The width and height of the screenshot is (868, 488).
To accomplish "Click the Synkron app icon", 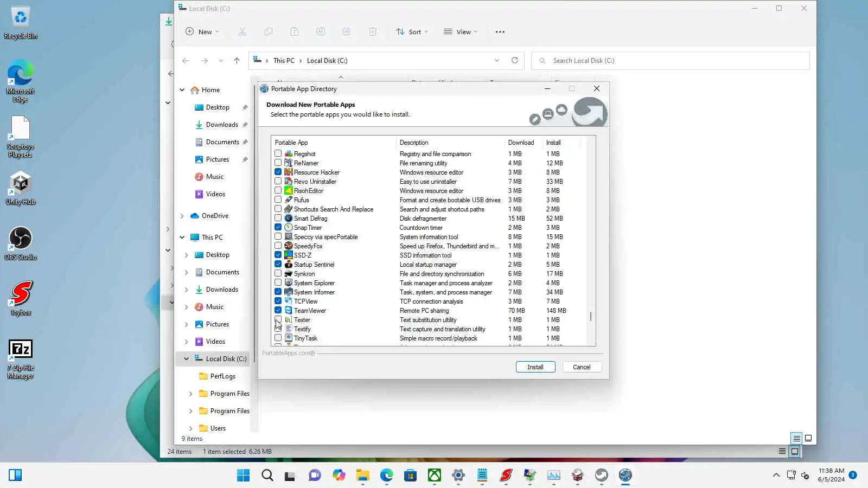I will click(x=289, y=274).
